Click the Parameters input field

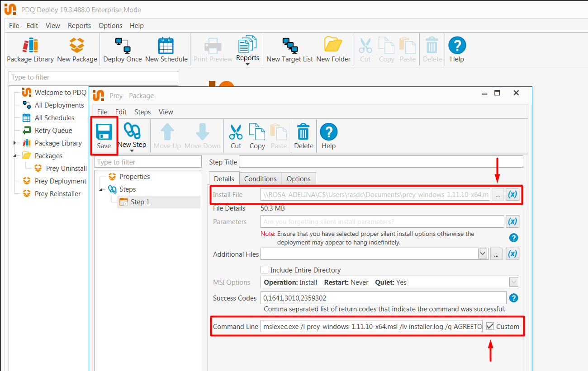[x=382, y=221]
